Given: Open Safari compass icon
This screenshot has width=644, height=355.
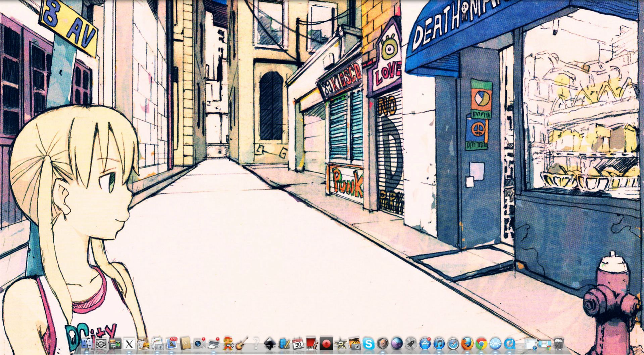Looking at the screenshot, I should [x=453, y=344].
